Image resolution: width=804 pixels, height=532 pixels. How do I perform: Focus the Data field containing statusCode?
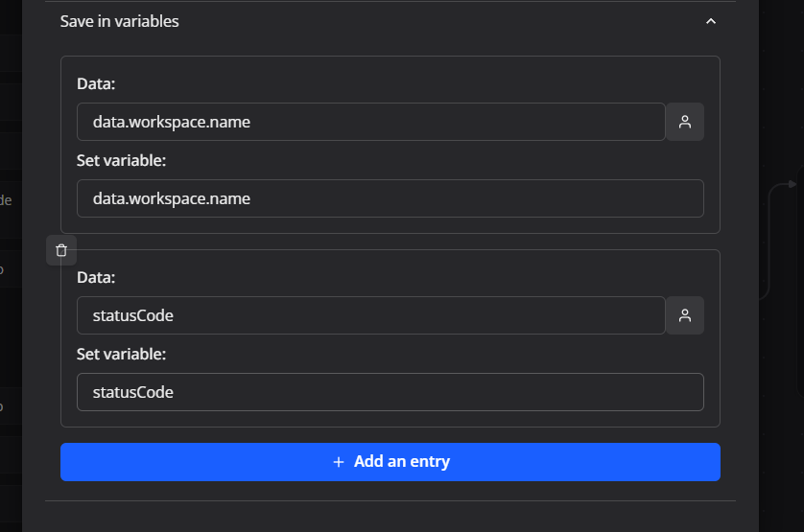[370, 315]
